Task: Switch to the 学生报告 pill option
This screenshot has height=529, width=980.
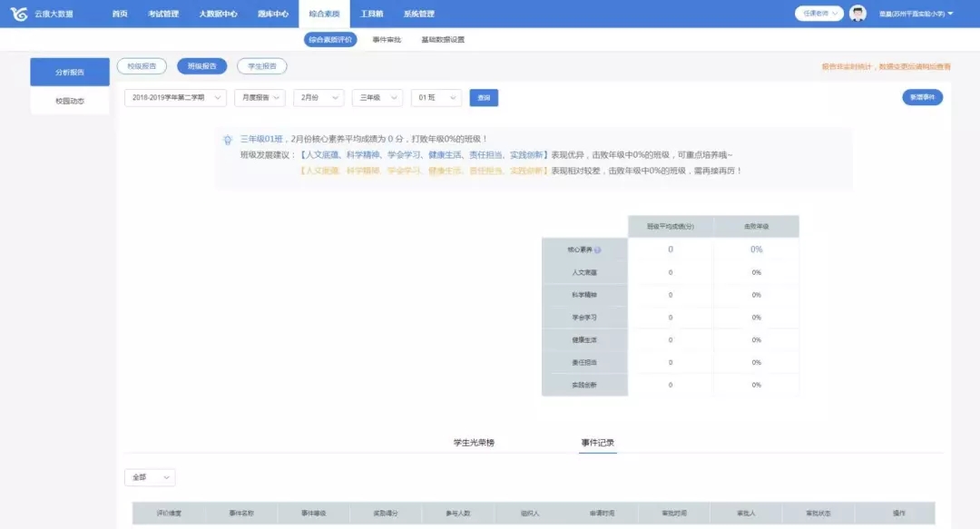Action: click(x=261, y=66)
